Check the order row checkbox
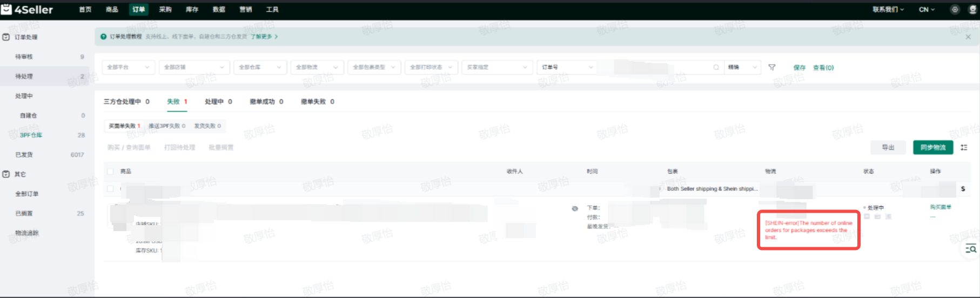Screen dimensions: 980x298 111,189
